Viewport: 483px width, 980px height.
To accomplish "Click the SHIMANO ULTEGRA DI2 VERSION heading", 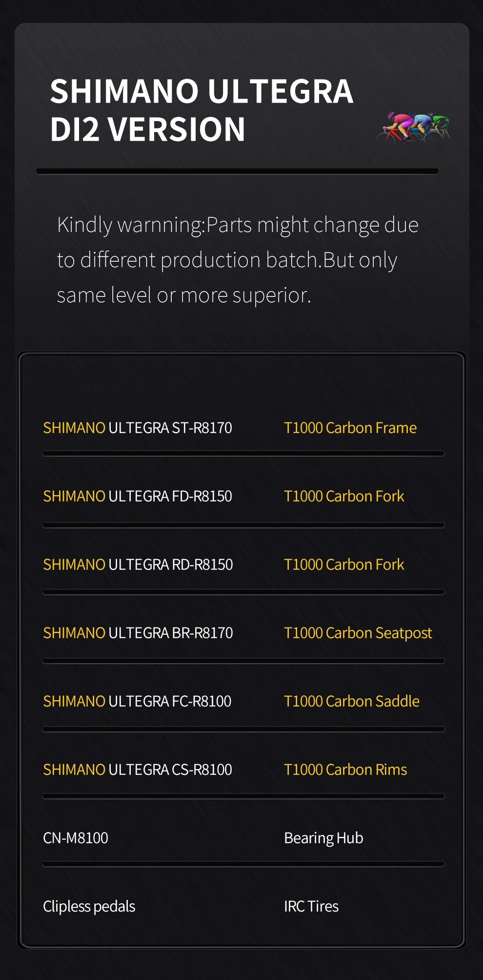I will [201, 111].
